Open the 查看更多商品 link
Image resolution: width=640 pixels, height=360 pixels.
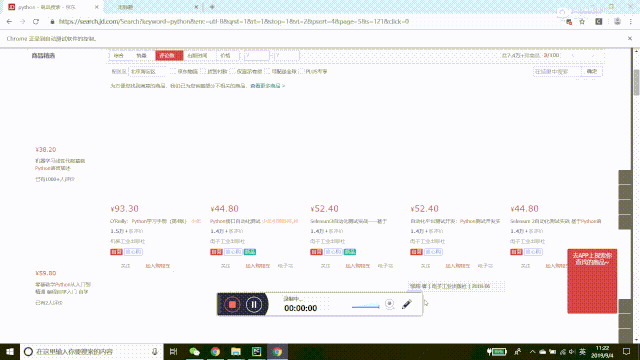click(268, 86)
